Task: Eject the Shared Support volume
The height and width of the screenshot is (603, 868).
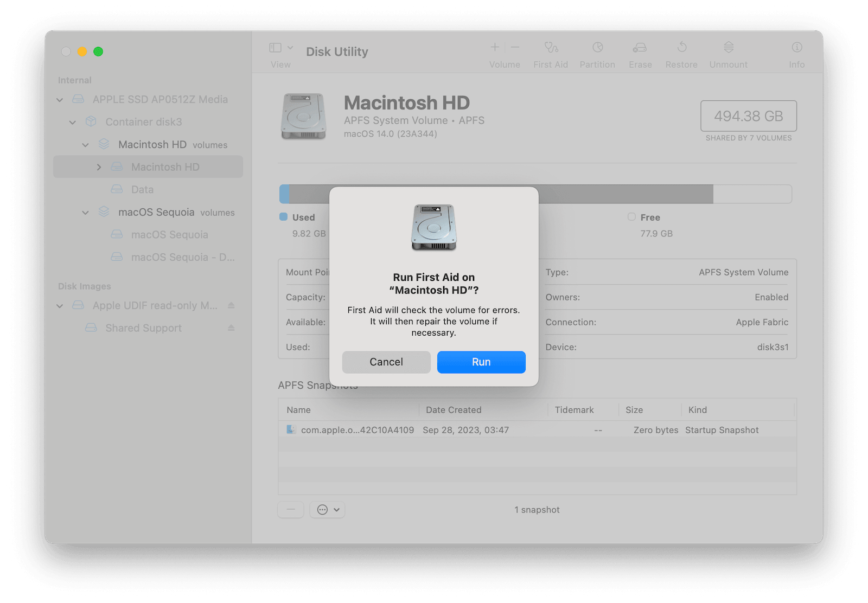Action: point(231,328)
